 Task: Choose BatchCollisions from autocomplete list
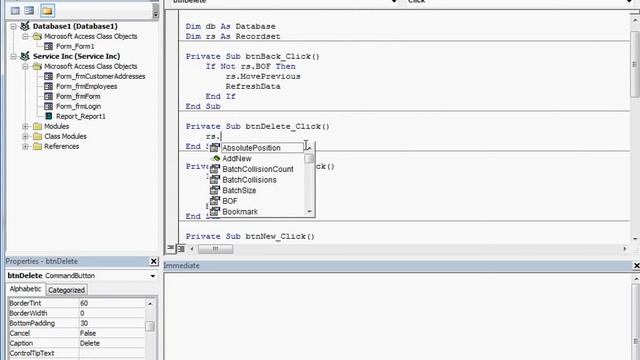[x=256, y=180]
